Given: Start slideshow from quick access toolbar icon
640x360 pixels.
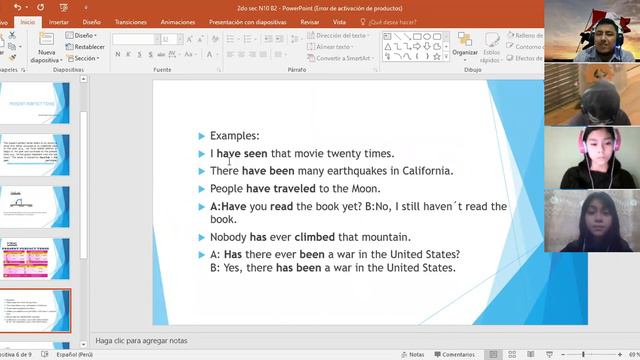Looking at the screenshot, I should 64,7.
